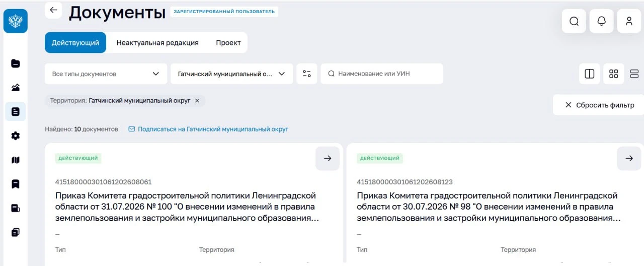
Task: Click the ДЕЙСТВУЮЩИЙ status badge on Приказ № 98 card
Action: coord(380,158)
